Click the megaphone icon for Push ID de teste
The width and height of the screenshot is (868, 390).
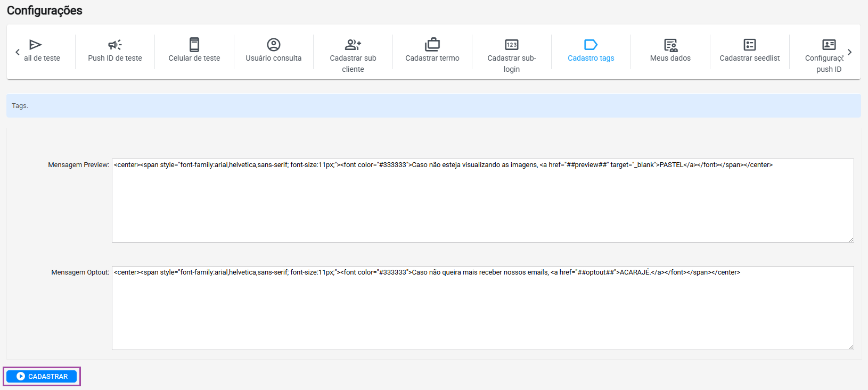point(115,45)
